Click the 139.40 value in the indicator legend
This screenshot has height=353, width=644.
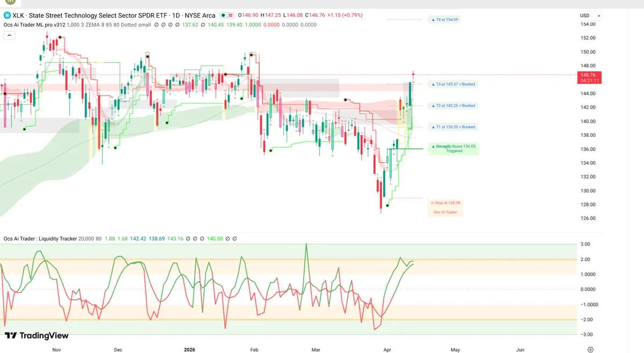[236, 24]
